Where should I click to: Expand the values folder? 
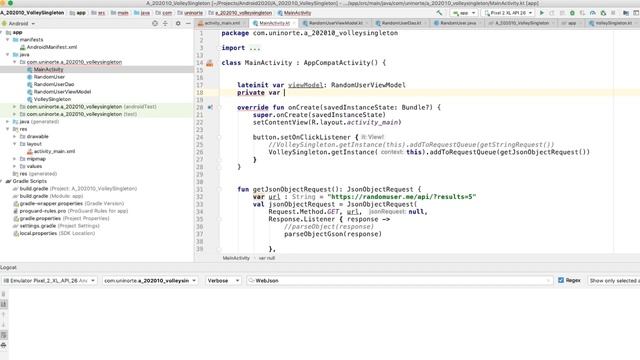(x=15, y=166)
